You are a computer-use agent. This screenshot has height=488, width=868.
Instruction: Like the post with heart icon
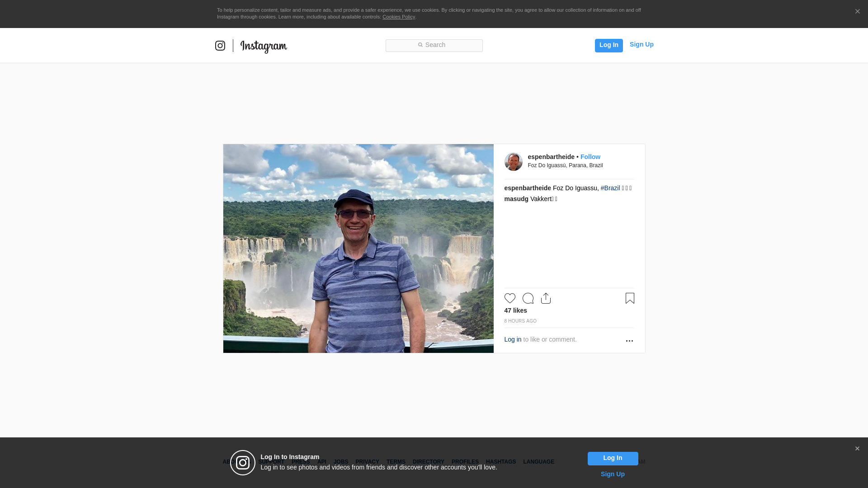click(x=509, y=298)
